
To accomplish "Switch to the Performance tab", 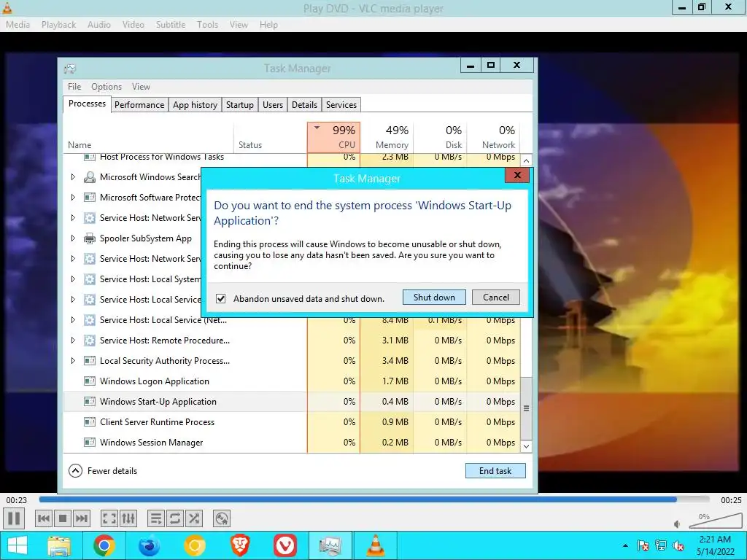I will [139, 105].
